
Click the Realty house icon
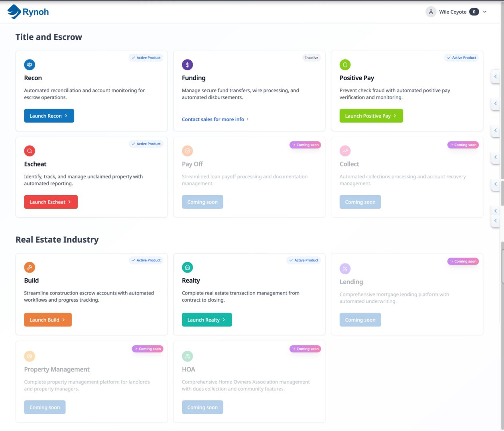point(187,267)
